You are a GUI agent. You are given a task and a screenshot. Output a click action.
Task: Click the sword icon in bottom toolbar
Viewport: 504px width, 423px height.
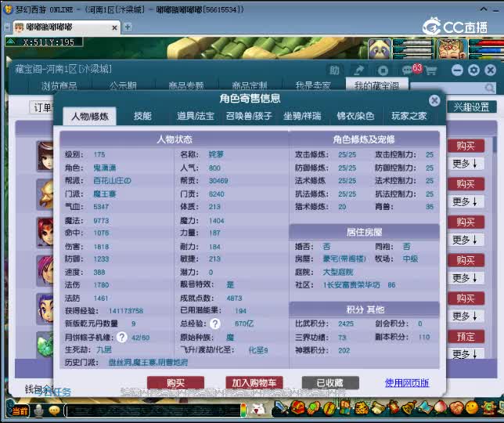tap(281, 409)
